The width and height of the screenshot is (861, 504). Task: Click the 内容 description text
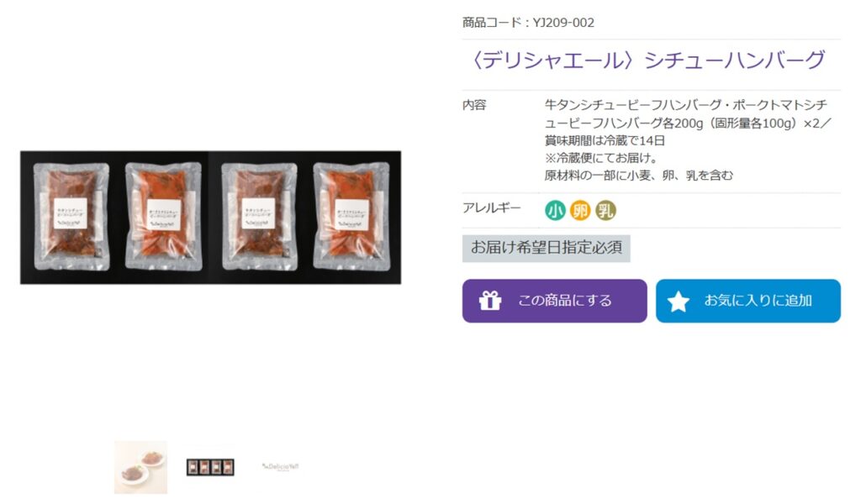point(688,139)
